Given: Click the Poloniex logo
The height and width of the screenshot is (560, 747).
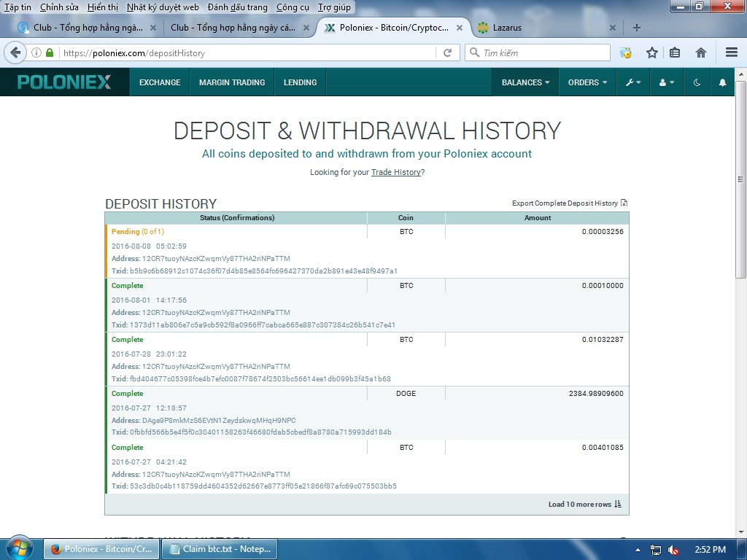Looking at the screenshot, I should 64,82.
